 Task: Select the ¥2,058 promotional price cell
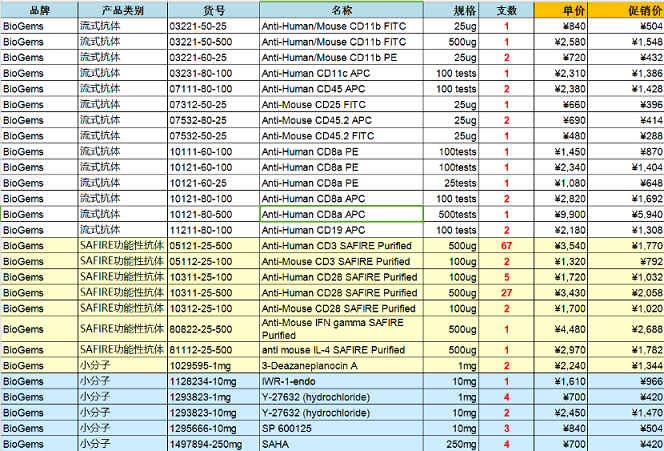pos(626,293)
